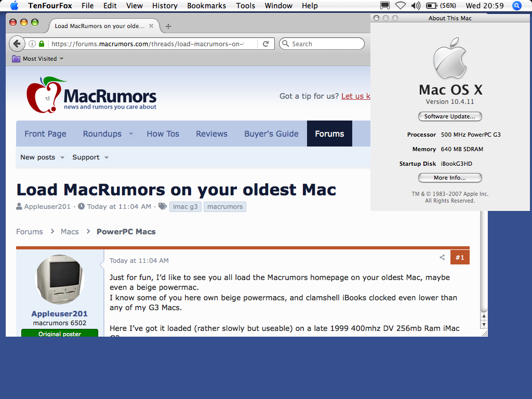Click the imac g3 tag
The height and width of the screenshot is (399, 532).
[x=185, y=207]
